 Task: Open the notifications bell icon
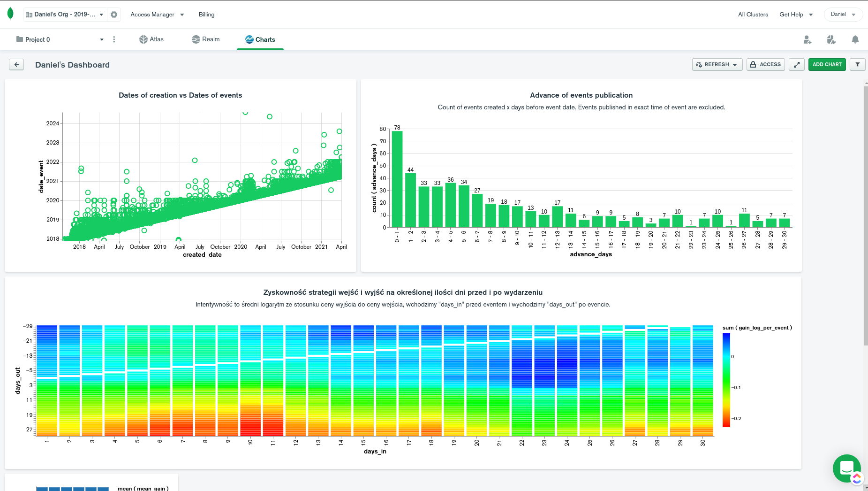855,40
